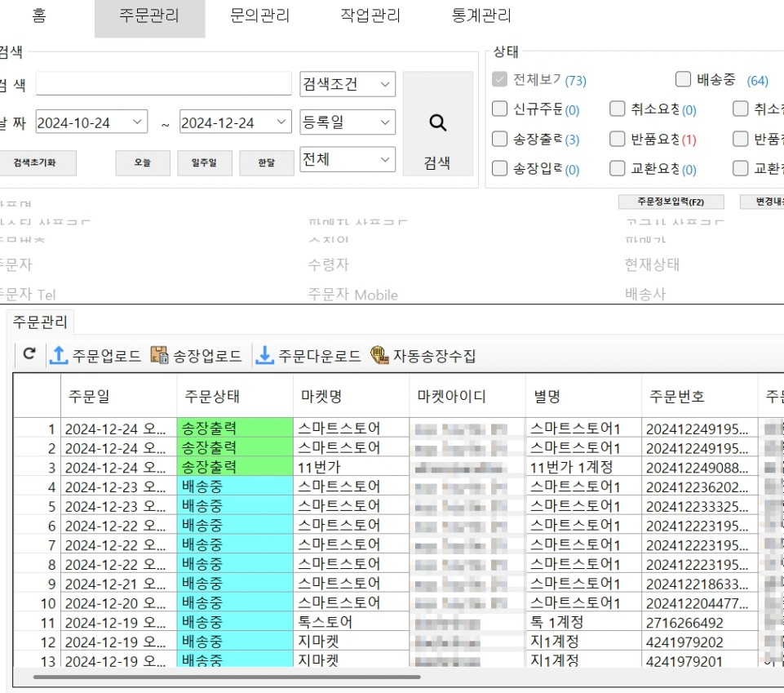Screen dimensions: 784x693
Task: Click the 주문다운로드 download icon
Action: coord(265,355)
